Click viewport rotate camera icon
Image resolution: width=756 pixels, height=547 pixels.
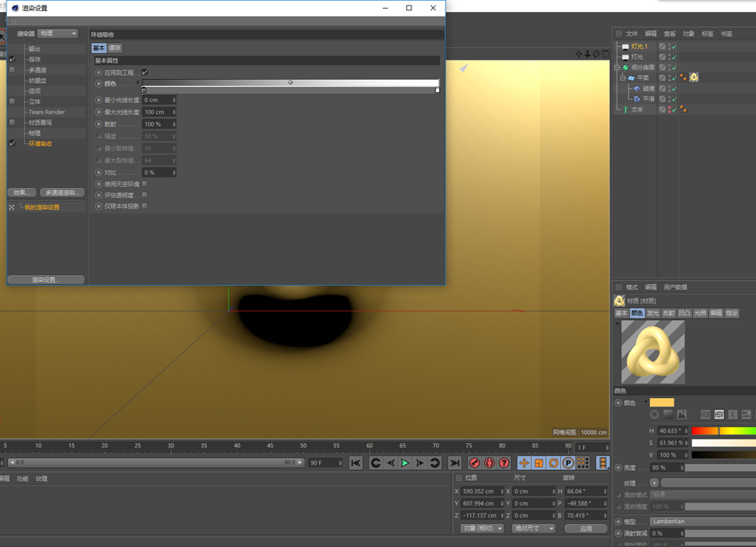596,54
